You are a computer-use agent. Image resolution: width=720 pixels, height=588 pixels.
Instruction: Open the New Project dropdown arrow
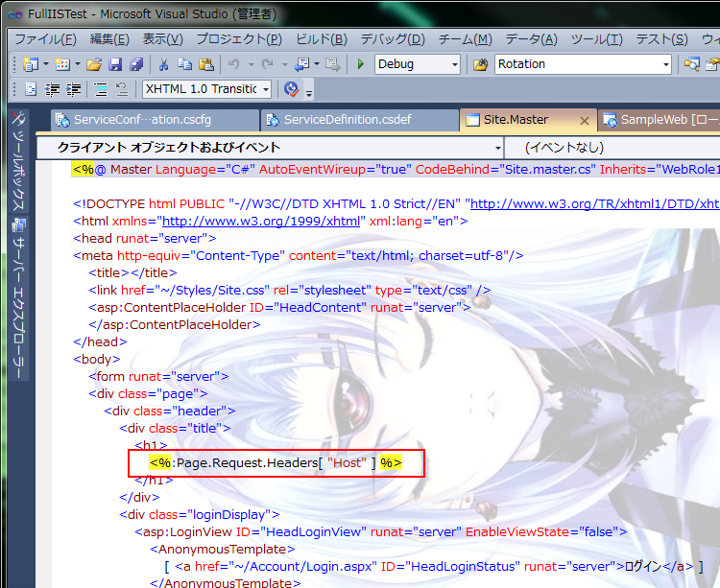[46, 64]
